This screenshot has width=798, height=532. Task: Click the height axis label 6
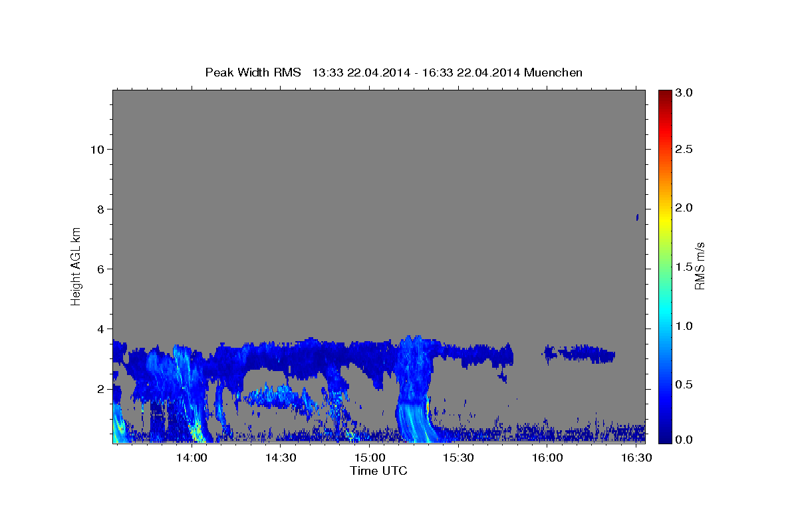[x=100, y=269]
